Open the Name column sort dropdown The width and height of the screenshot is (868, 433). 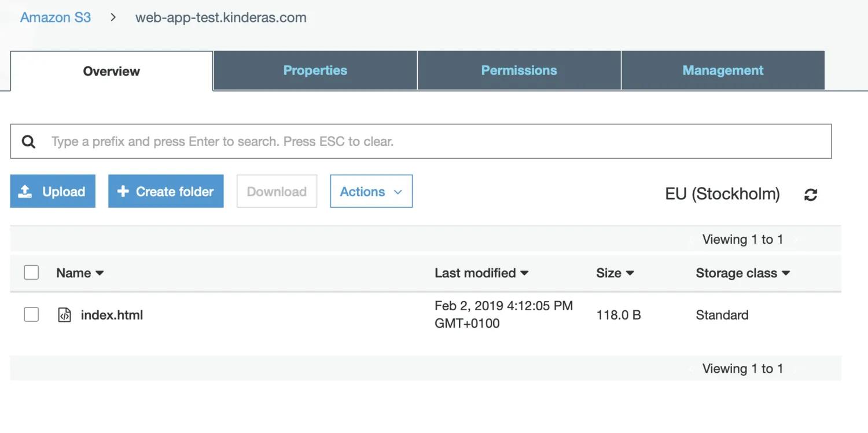pyautogui.click(x=100, y=273)
